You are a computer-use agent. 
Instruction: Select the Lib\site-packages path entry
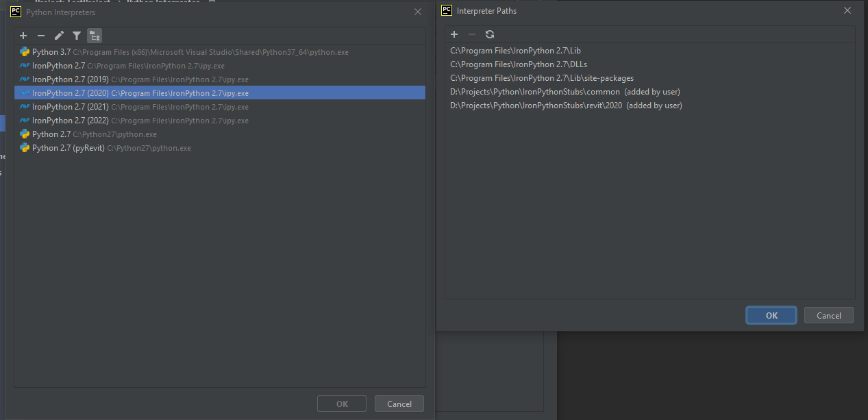tap(541, 77)
